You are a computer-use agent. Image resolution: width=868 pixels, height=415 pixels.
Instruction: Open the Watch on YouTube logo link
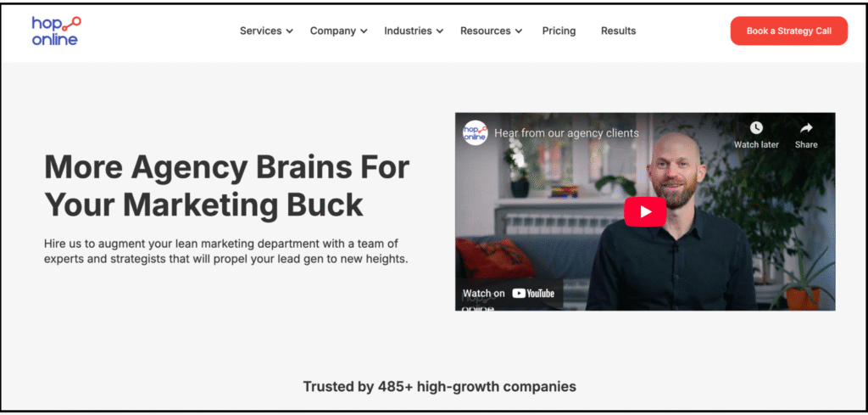[509, 294]
